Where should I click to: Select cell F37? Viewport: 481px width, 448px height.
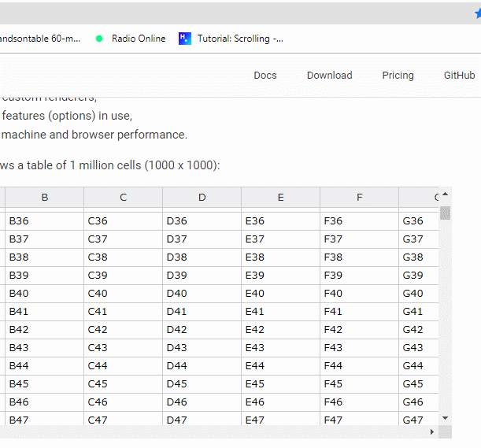click(x=360, y=239)
